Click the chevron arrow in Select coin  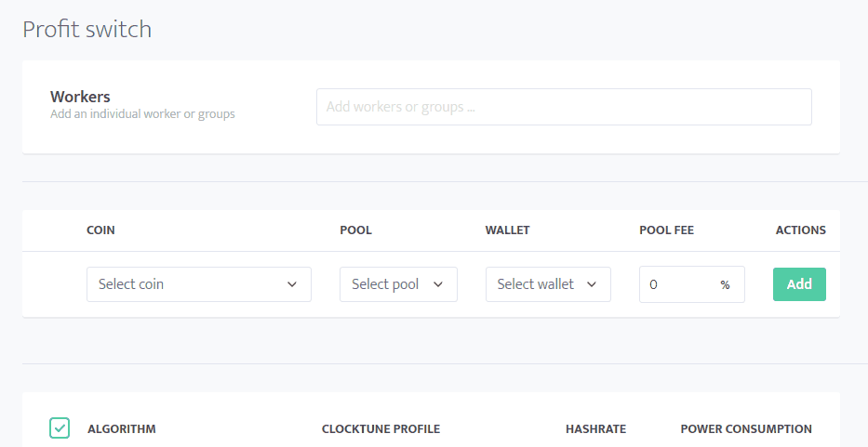tap(292, 284)
